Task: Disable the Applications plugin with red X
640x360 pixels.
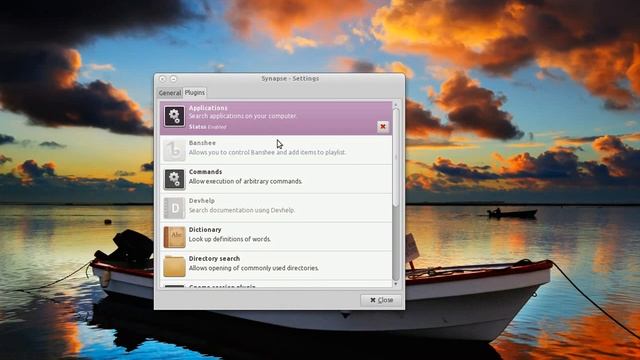Action: tap(383, 127)
